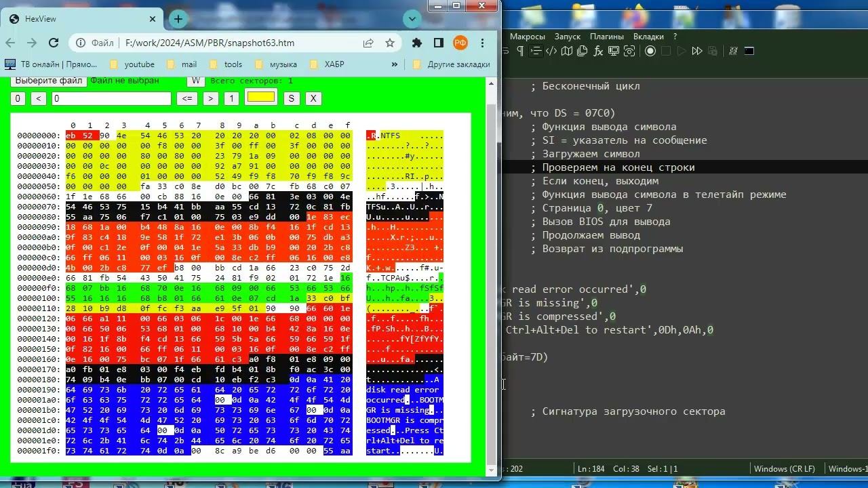Viewport: 868px width, 488px height.
Task: Open the Другие закладки folder
Action: (x=451, y=64)
